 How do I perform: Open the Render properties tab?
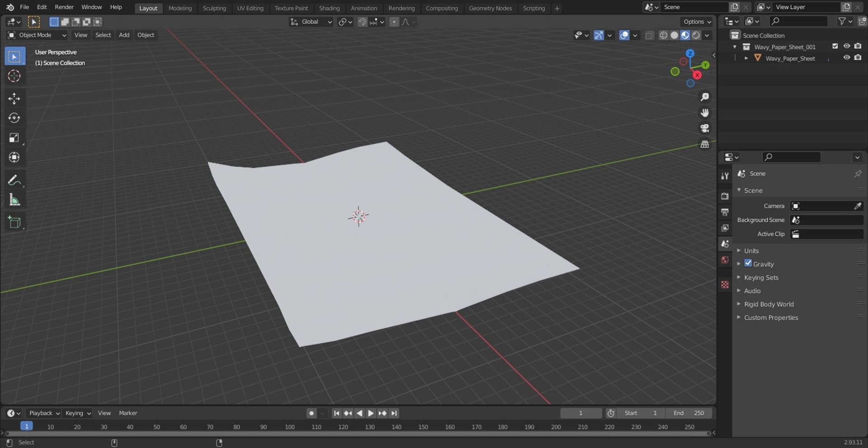click(x=725, y=196)
